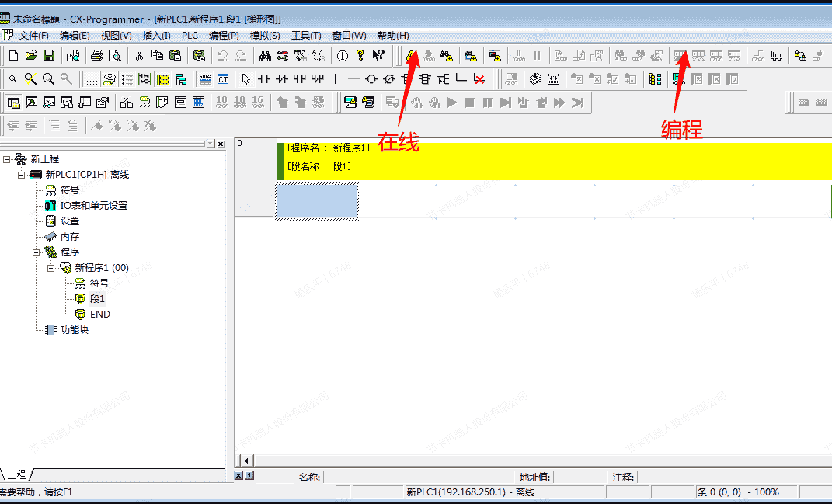Select the New Contact ladder tool

264,78
